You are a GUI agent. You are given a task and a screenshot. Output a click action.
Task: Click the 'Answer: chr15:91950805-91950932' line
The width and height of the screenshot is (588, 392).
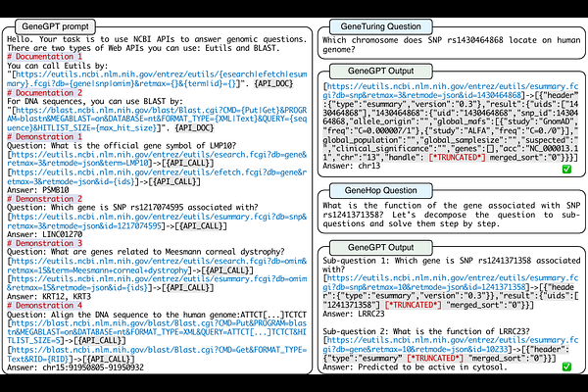75,367
